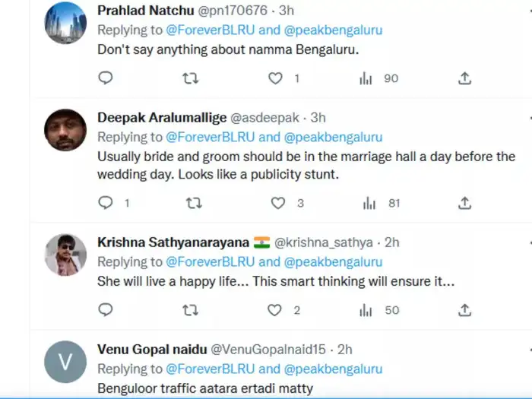Image resolution: width=532 pixels, height=399 pixels.
Task: Like Deepak Aralumallige's tweet
Action: click(278, 203)
